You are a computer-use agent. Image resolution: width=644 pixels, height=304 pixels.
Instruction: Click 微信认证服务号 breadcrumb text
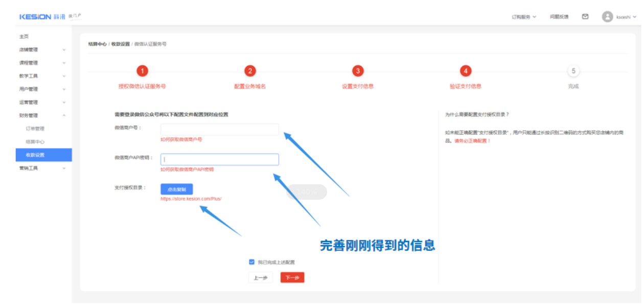pyautogui.click(x=150, y=45)
